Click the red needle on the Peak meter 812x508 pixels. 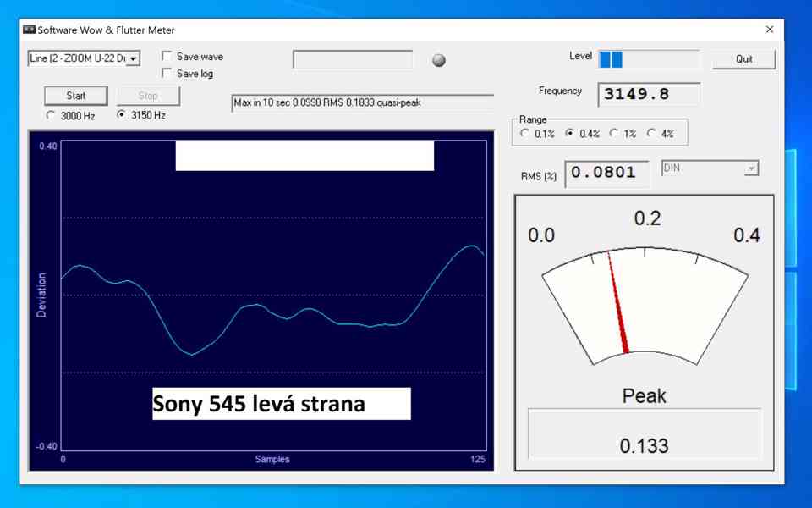click(x=617, y=305)
